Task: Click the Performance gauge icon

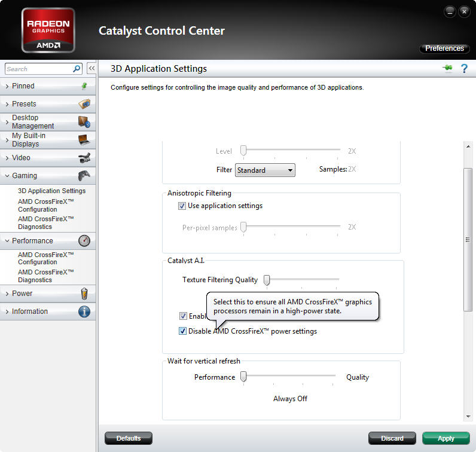Action: (84, 241)
